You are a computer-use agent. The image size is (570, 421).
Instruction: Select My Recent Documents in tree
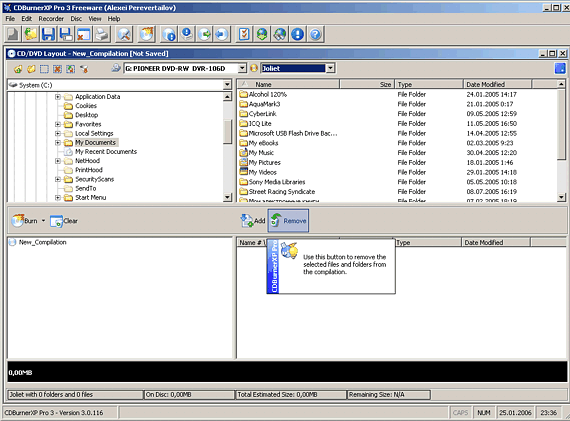coord(106,152)
